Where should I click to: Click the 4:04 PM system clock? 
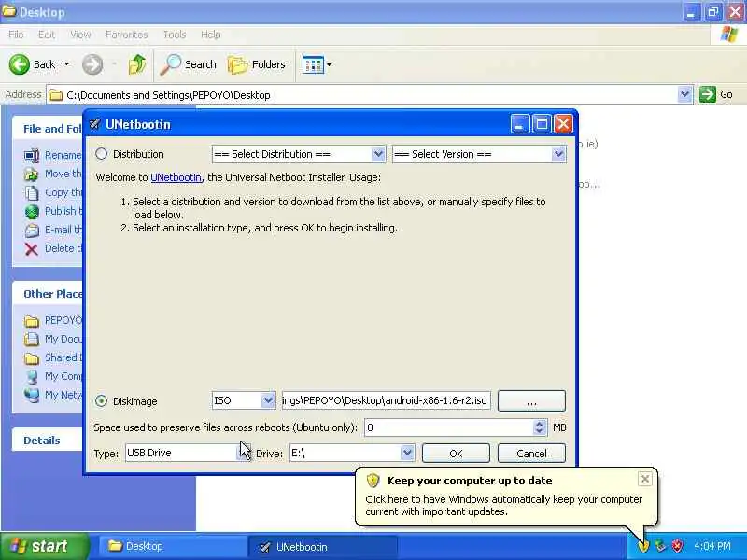712,546
